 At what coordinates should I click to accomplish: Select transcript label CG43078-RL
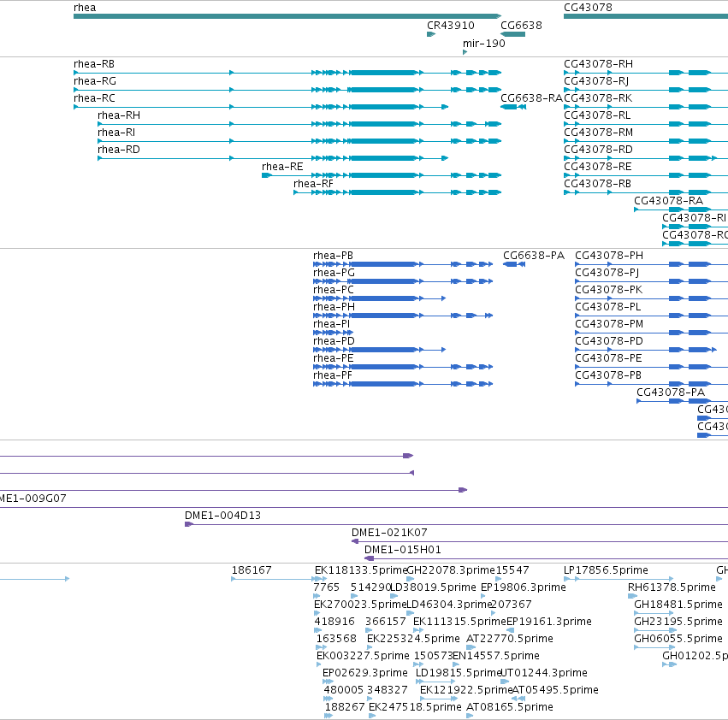pos(597,115)
